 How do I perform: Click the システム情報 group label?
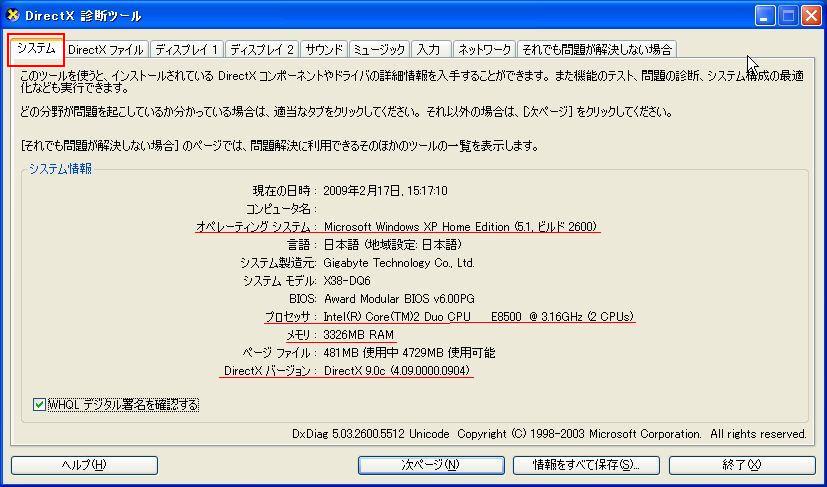point(61,169)
